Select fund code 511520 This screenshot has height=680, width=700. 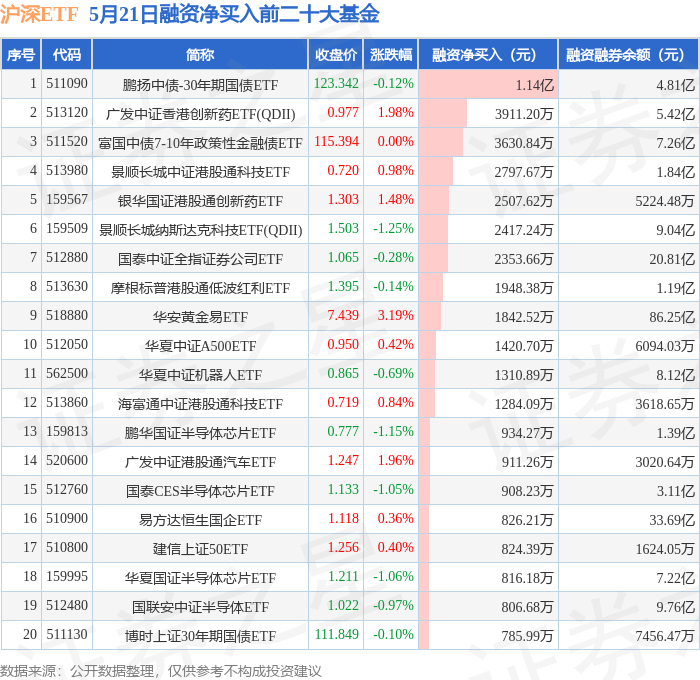tap(67, 142)
